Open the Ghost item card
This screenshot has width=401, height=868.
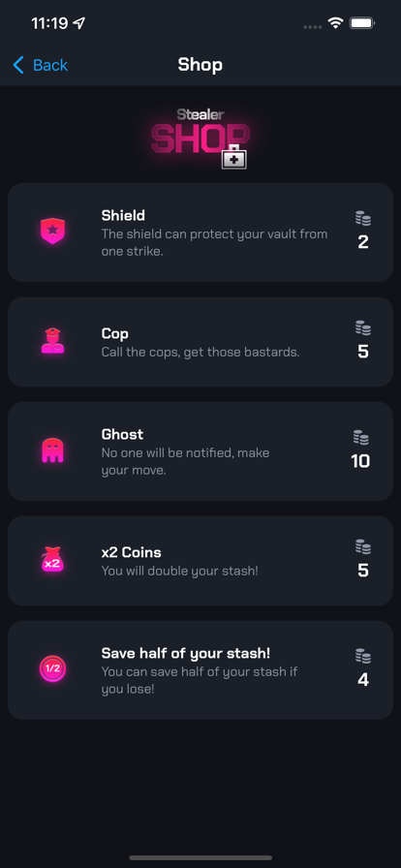(x=200, y=451)
